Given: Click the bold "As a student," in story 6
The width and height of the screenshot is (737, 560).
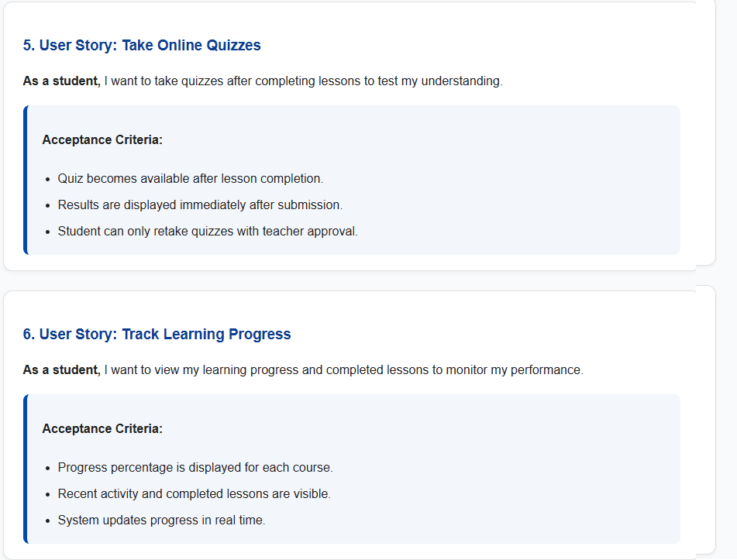Looking at the screenshot, I should (61, 370).
